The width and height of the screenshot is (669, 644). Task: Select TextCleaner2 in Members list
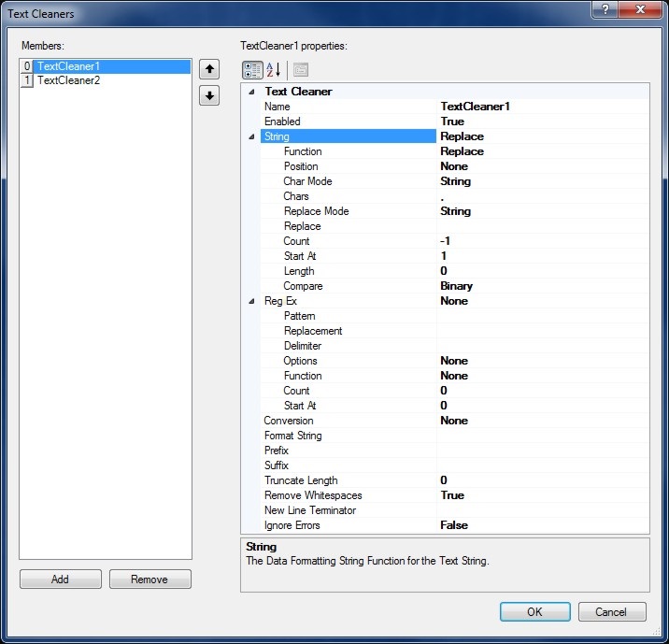click(69, 80)
